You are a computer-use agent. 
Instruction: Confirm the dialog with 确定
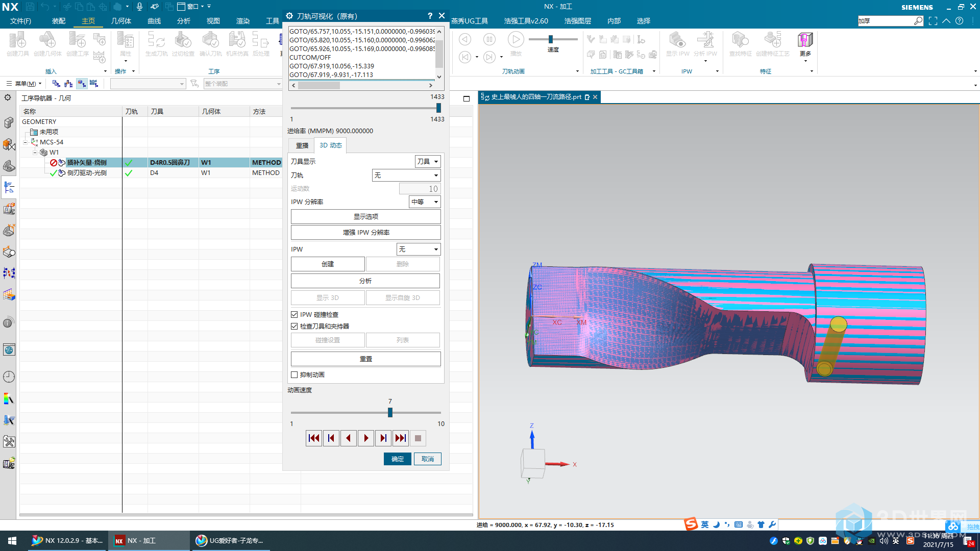[x=398, y=459]
